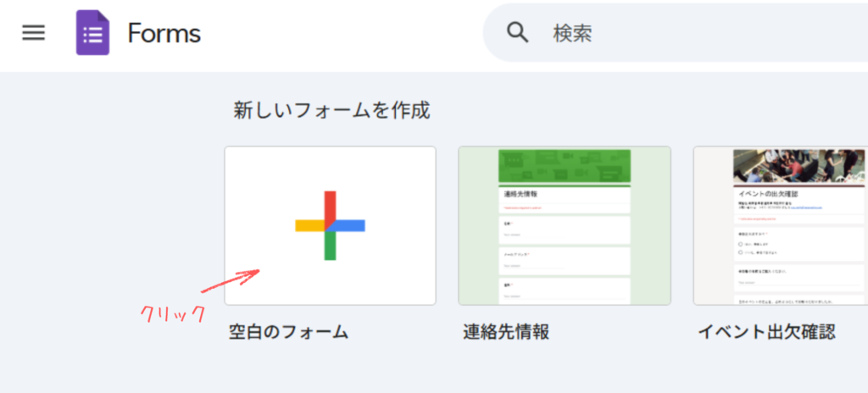Click the 新しいフォームを作成 heading
The height and width of the screenshot is (393, 868).
click(331, 111)
